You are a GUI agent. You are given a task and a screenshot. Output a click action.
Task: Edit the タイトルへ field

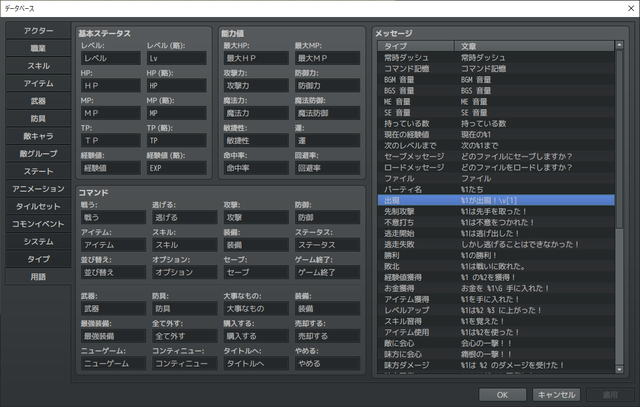(256, 364)
